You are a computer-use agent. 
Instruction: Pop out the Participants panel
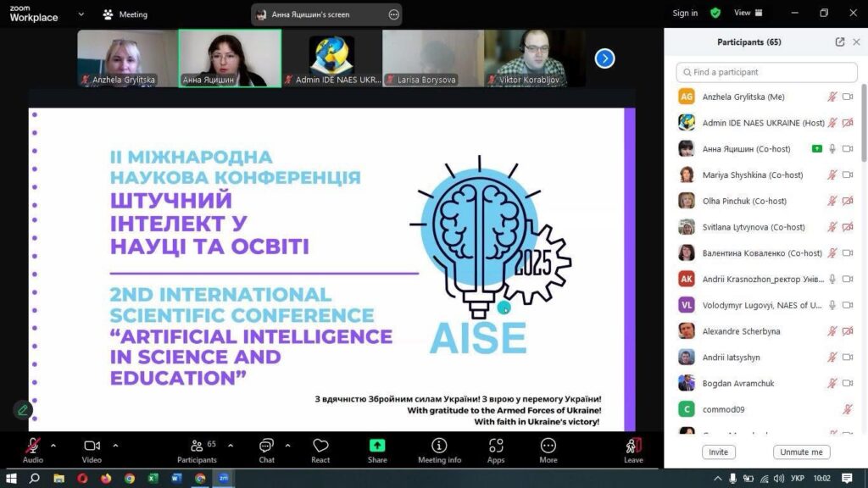(840, 42)
